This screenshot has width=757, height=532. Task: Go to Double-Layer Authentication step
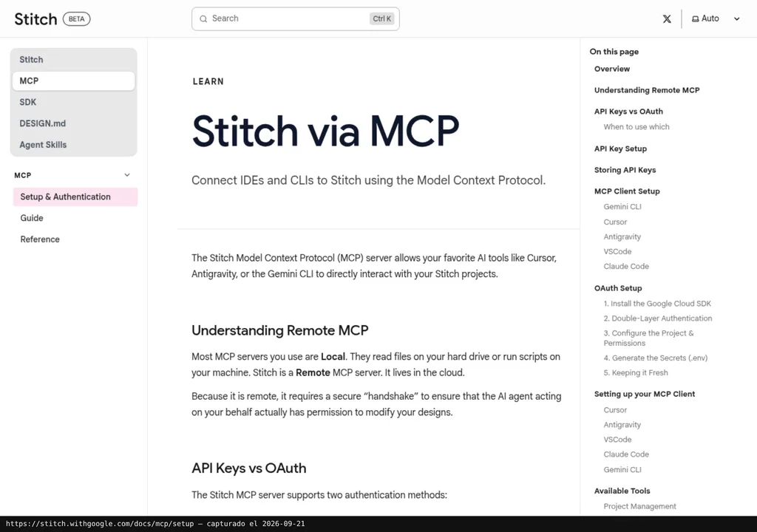coord(657,318)
